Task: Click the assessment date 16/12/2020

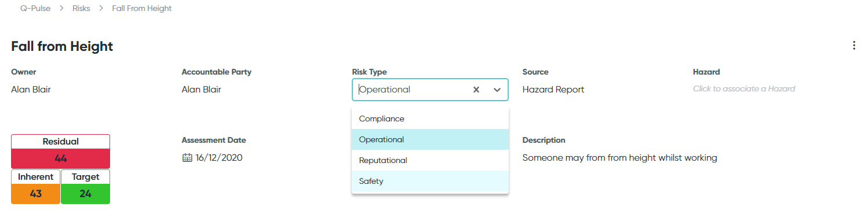Action: pyautogui.click(x=219, y=157)
